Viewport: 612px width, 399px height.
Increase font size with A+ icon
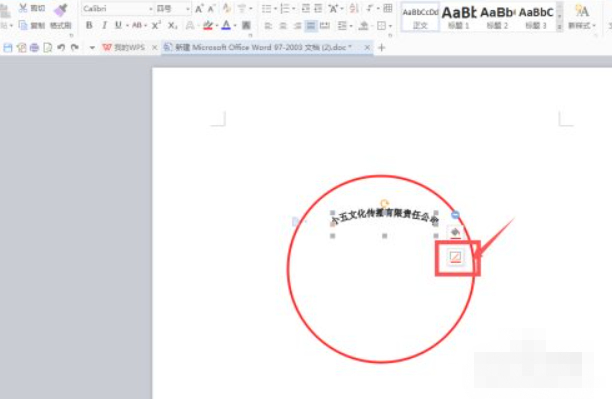199,9
